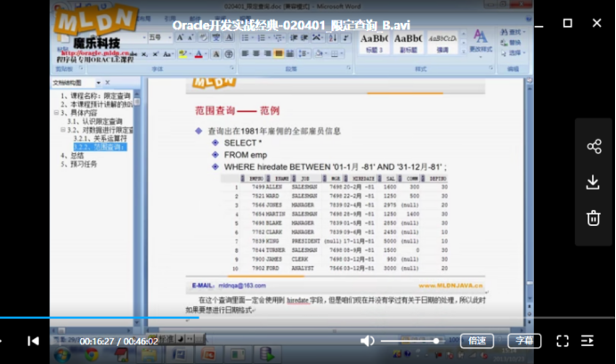The width and height of the screenshot is (616, 364).
Task: Select the 强调 style
Action: [442, 43]
